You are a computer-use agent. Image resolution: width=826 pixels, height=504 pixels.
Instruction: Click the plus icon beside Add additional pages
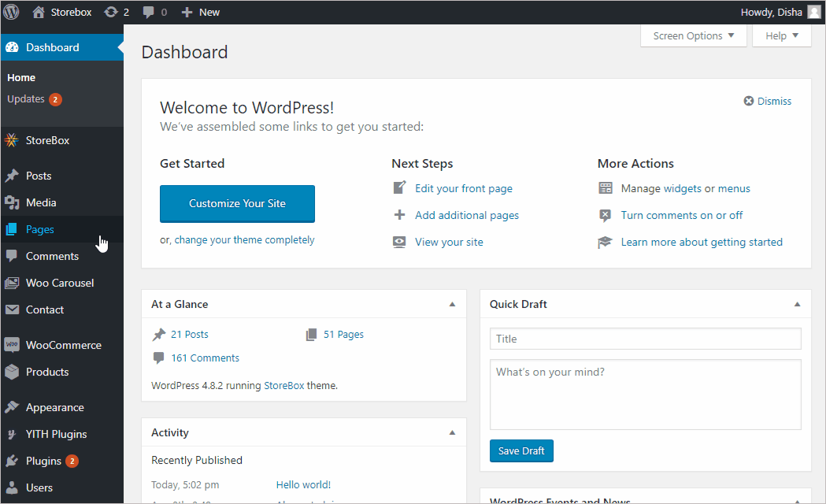(400, 215)
